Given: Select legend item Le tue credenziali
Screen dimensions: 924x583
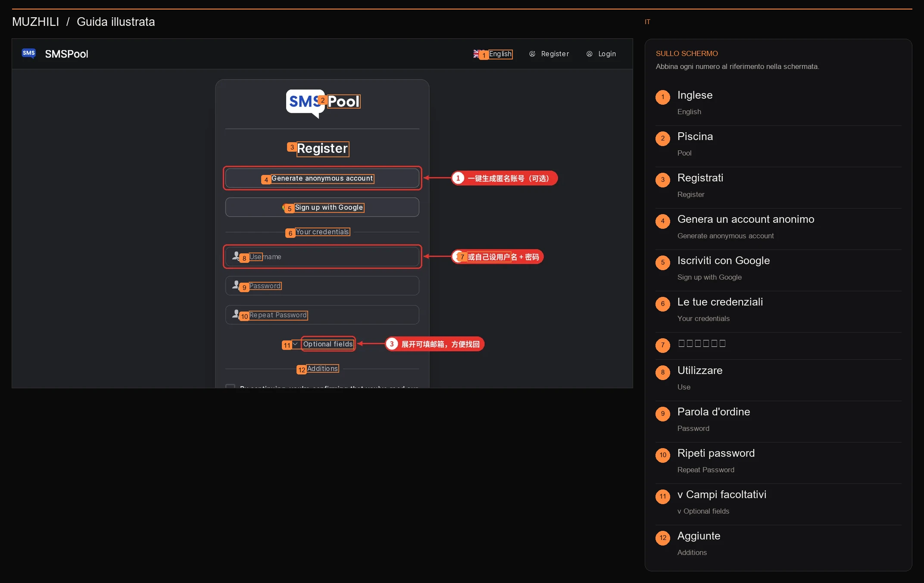Looking at the screenshot, I should [x=778, y=310].
